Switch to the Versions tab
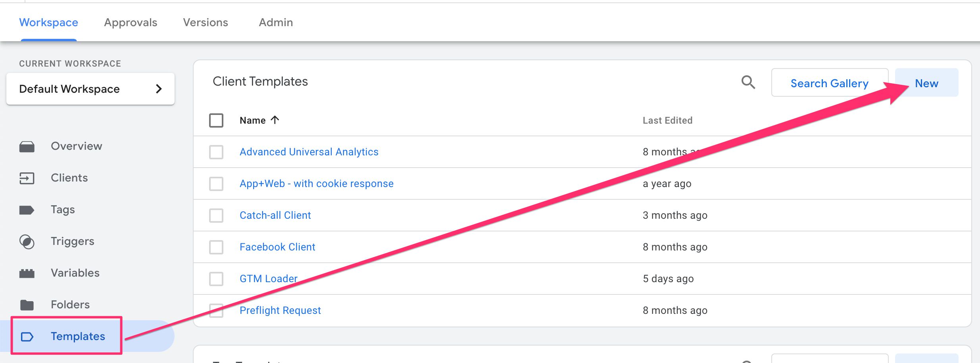 click(206, 23)
